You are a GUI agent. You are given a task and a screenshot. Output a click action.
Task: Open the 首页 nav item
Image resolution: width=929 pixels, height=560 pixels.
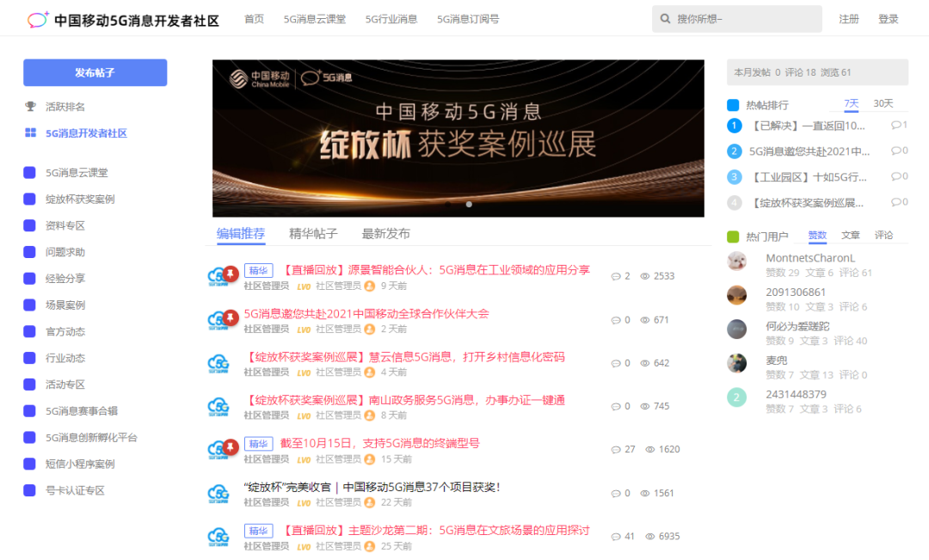[254, 19]
